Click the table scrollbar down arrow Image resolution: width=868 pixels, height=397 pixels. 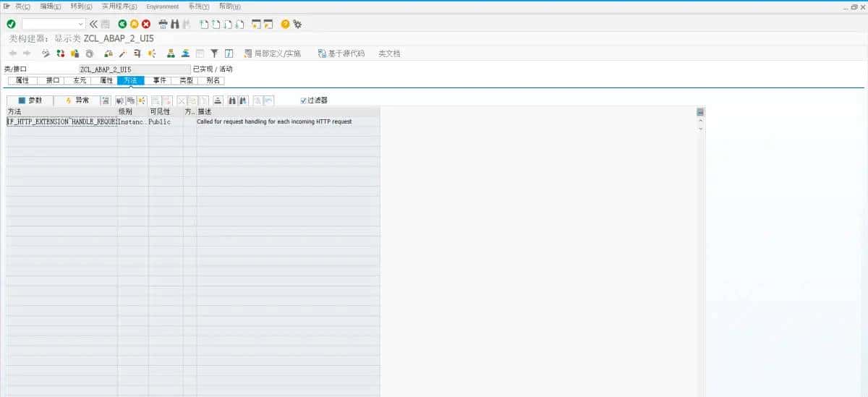click(700, 127)
